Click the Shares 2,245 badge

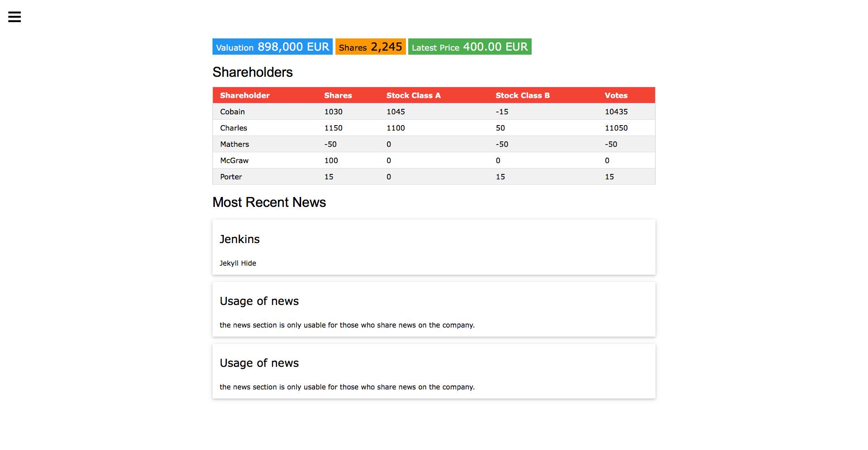tap(370, 47)
